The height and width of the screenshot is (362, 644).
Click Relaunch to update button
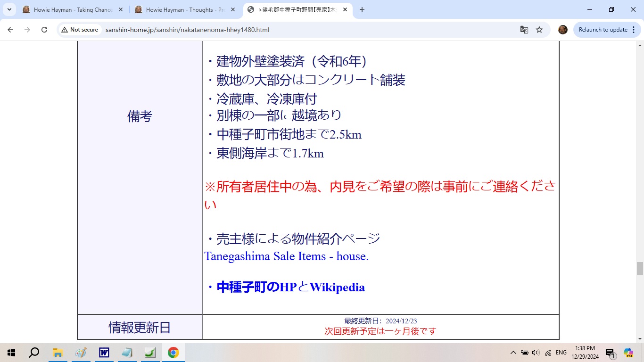[603, 30]
